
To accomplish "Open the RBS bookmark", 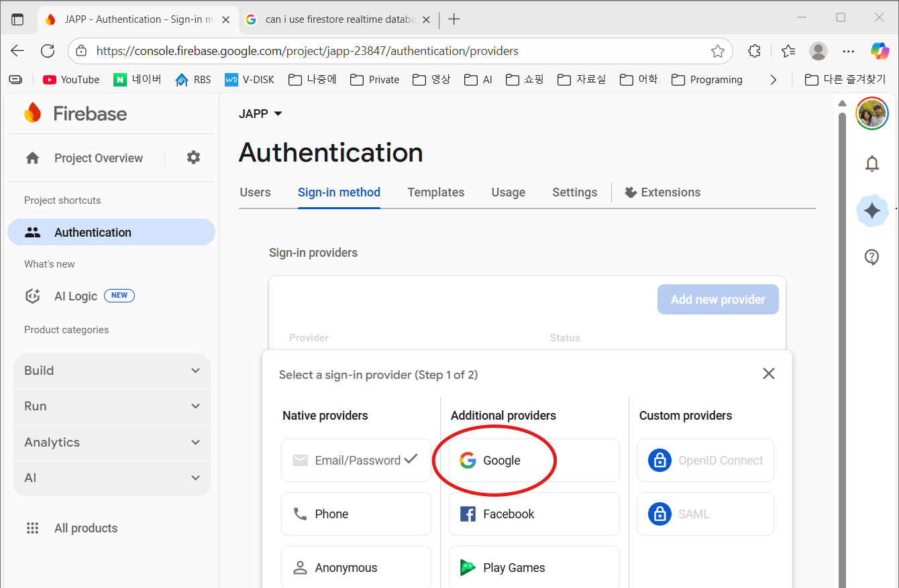I will coord(193,80).
